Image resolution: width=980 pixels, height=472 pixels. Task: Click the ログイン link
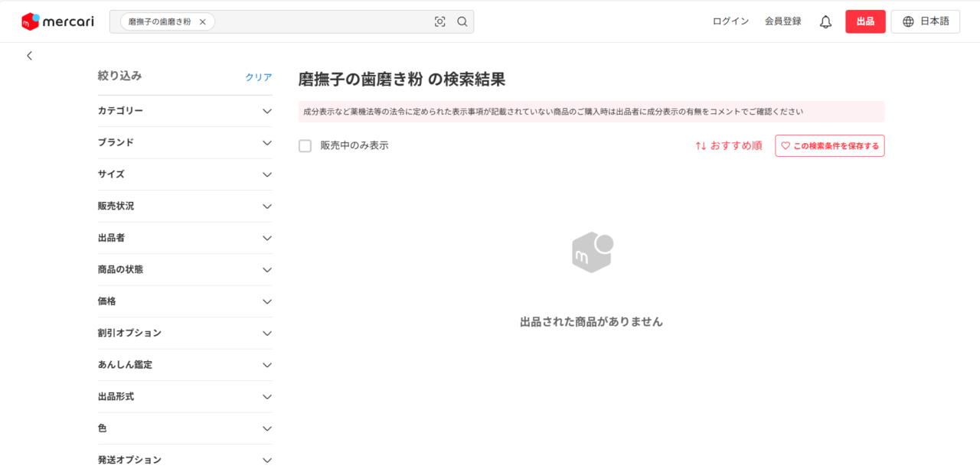point(730,21)
